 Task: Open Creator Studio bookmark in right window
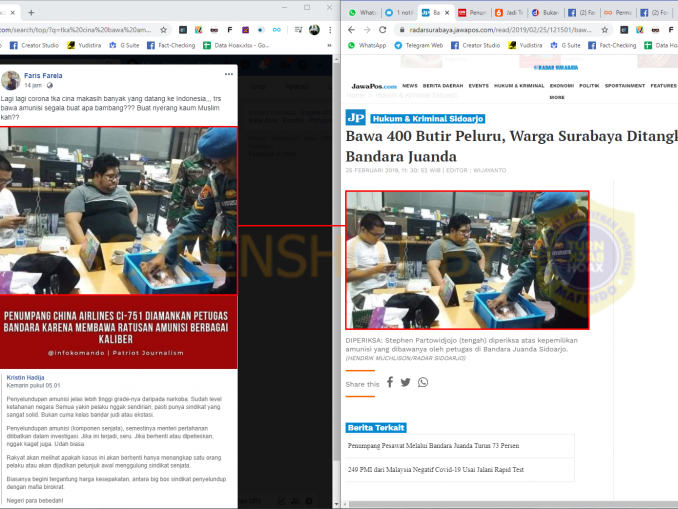[x=476, y=45]
